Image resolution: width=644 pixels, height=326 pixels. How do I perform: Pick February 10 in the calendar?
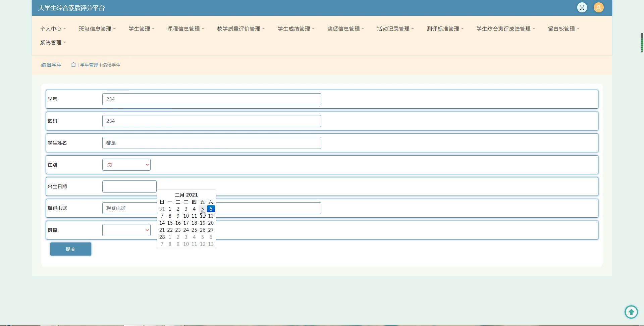tap(186, 216)
